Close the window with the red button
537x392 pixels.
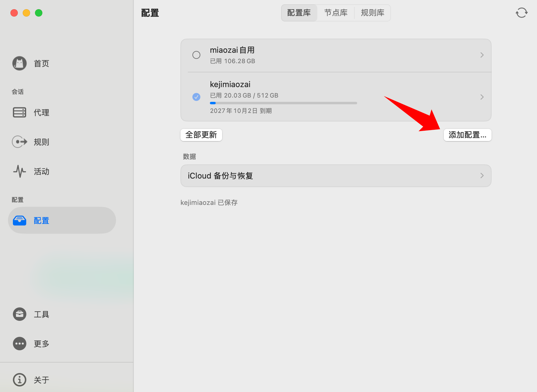click(x=14, y=13)
